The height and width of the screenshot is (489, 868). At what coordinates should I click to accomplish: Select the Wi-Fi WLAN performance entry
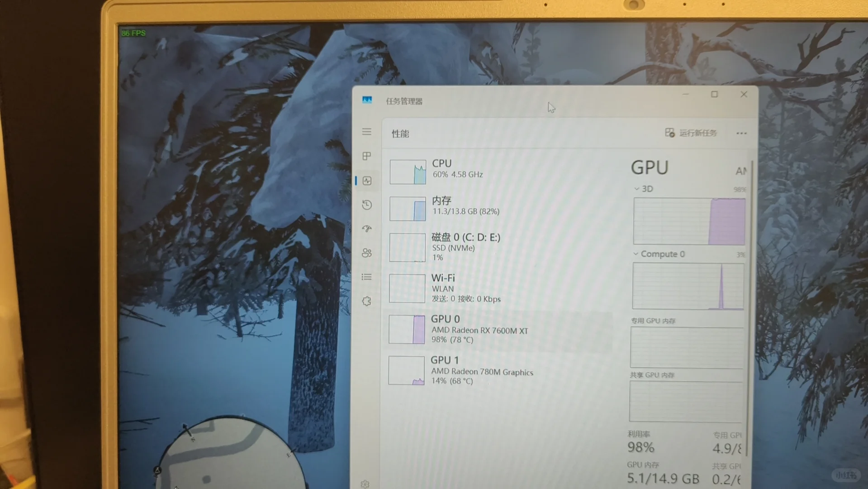tap(500, 288)
